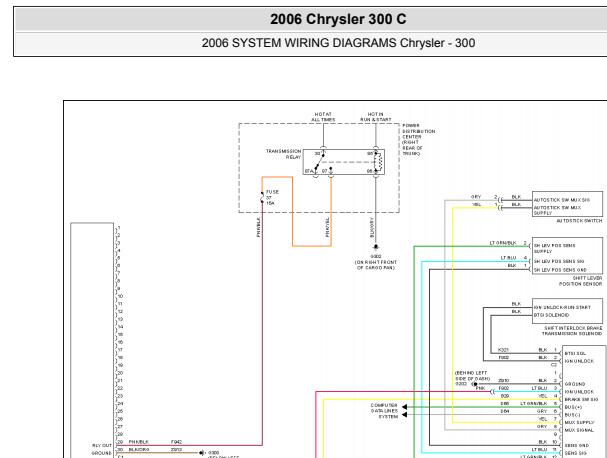Click the 'HOT AT ALL TIMES' label
607x458 pixels.
pyautogui.click(x=323, y=117)
